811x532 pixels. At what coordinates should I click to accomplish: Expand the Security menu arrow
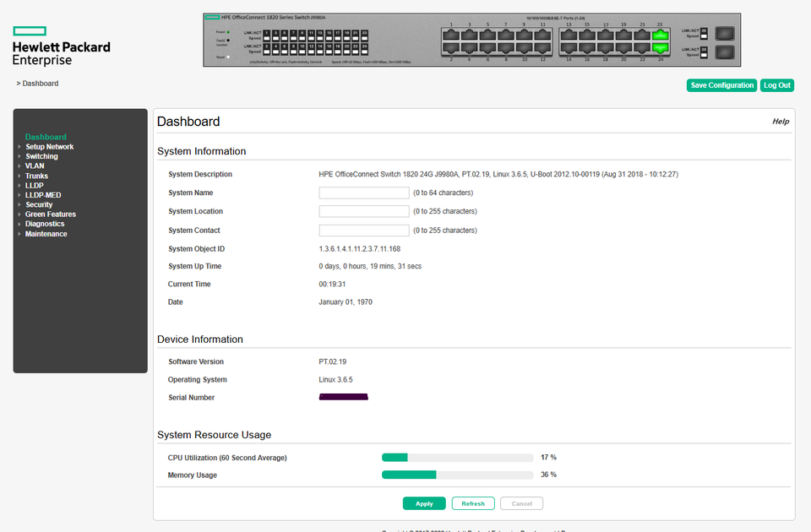[19, 204]
